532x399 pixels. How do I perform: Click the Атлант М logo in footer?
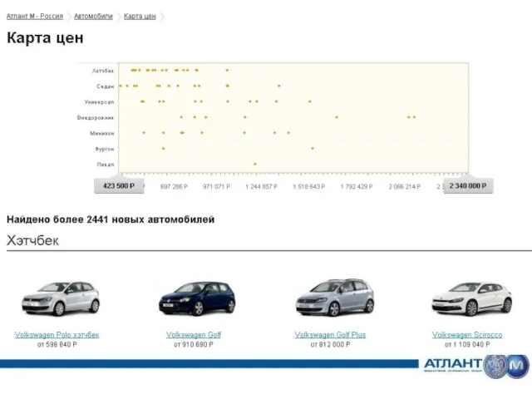[x=475, y=365]
